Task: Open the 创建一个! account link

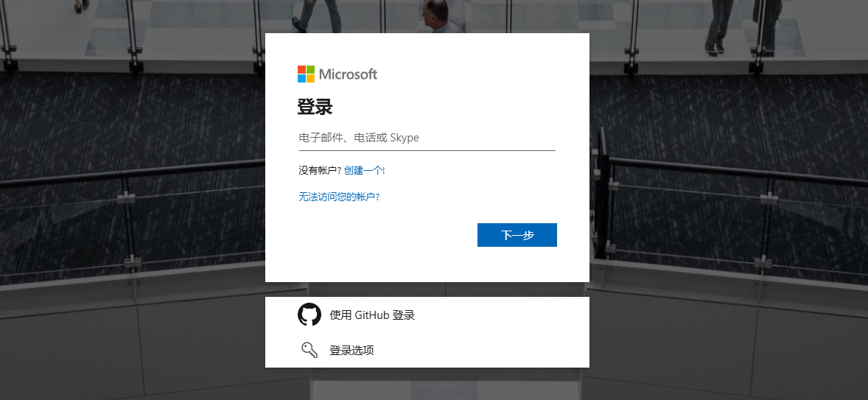Action: [364, 170]
